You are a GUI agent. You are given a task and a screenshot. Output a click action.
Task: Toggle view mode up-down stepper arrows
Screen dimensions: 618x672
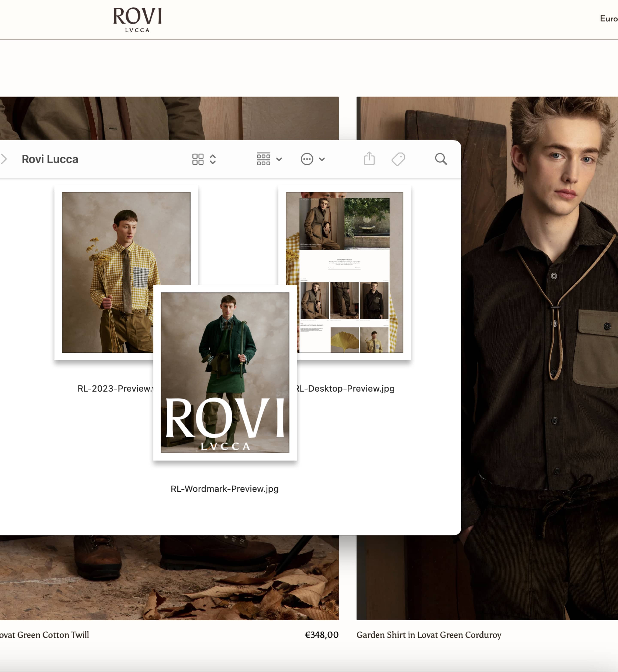tap(213, 159)
